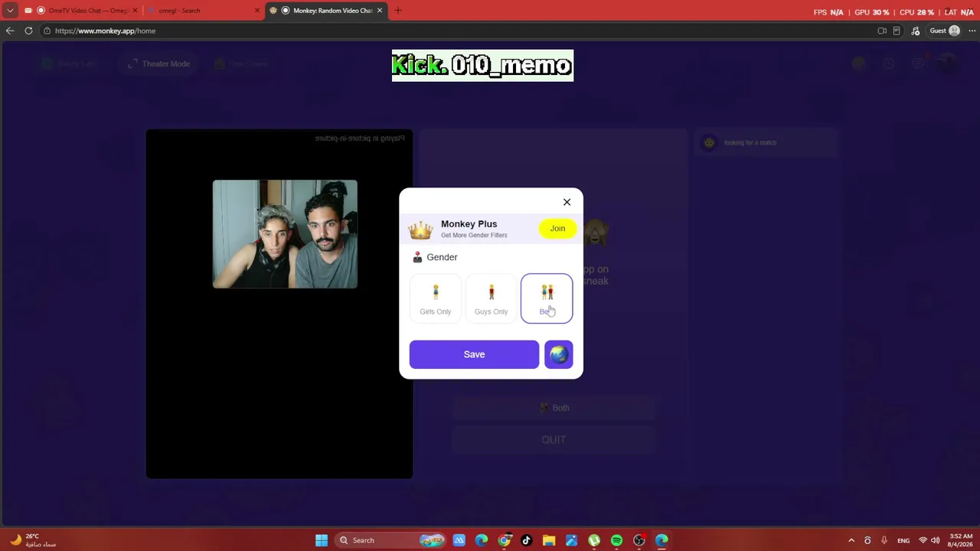Viewport: 980px width, 551px height.
Task: Expand the tab actions dropdown
Action: [x=10, y=11]
